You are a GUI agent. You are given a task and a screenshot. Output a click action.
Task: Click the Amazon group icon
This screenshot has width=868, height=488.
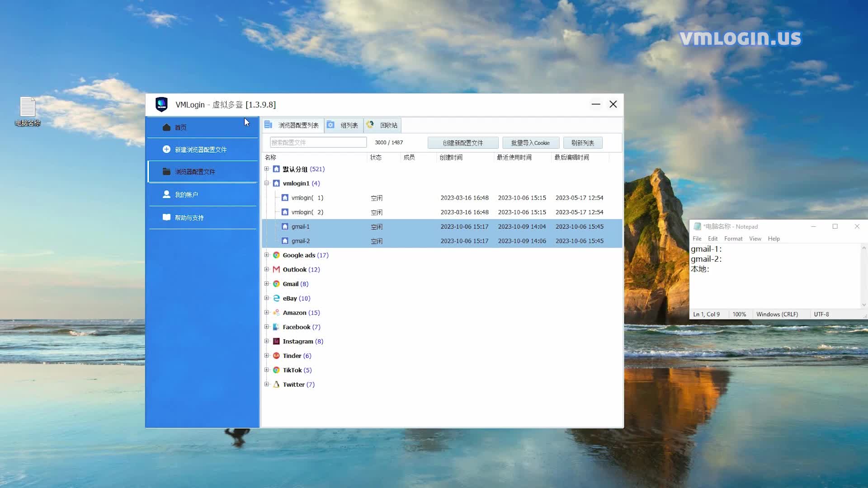(x=276, y=313)
